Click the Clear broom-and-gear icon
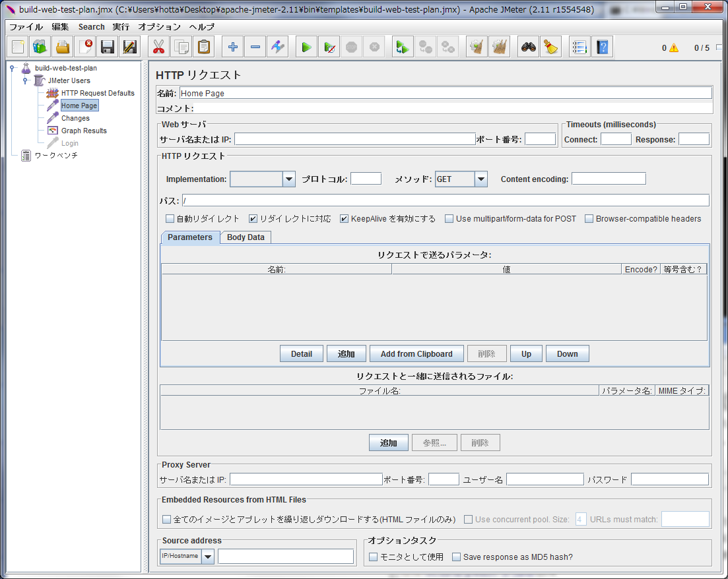Viewport: 728px width, 579px height. (477, 47)
